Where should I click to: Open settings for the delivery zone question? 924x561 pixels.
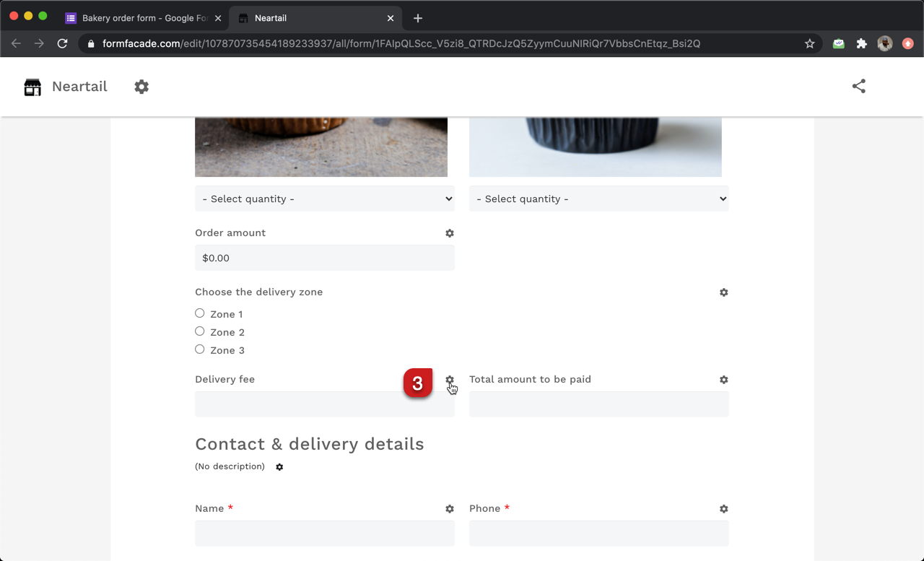pos(723,292)
